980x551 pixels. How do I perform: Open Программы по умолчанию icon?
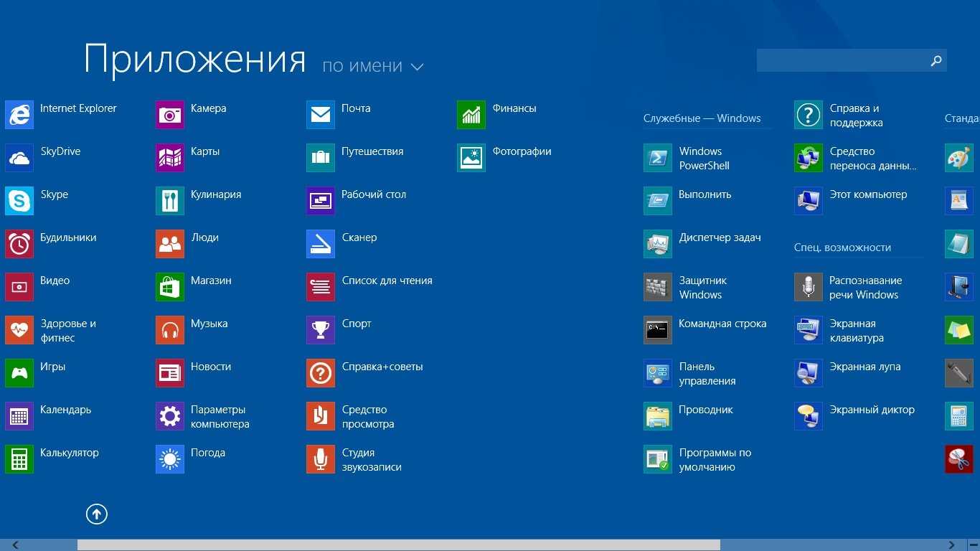tap(658, 459)
